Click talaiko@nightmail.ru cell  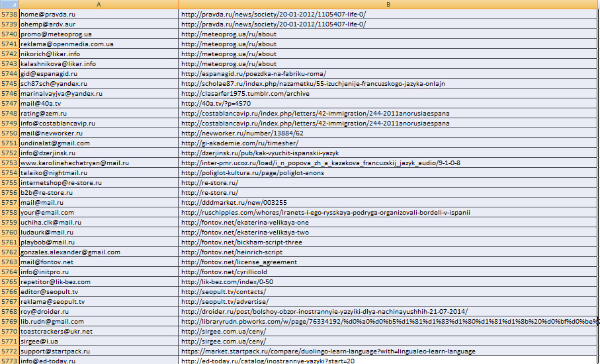99,172
